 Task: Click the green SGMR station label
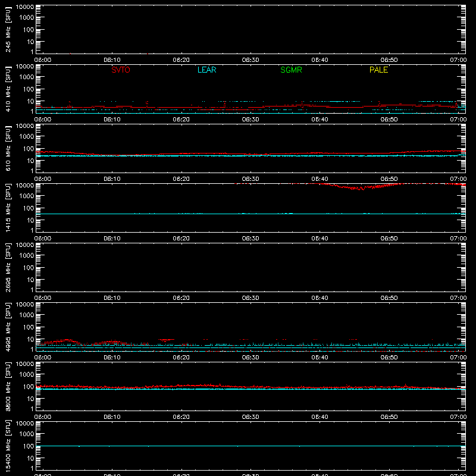(x=291, y=70)
